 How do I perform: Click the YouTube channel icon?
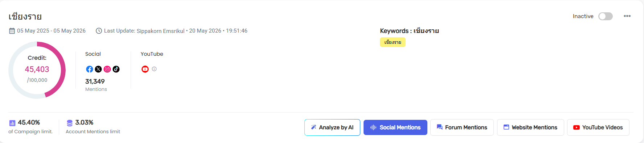click(x=145, y=69)
